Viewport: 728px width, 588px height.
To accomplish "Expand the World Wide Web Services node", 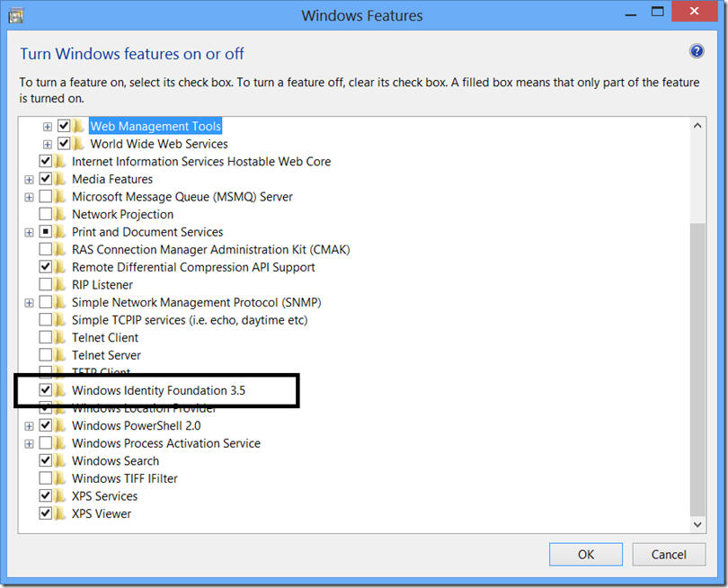I will (48, 145).
